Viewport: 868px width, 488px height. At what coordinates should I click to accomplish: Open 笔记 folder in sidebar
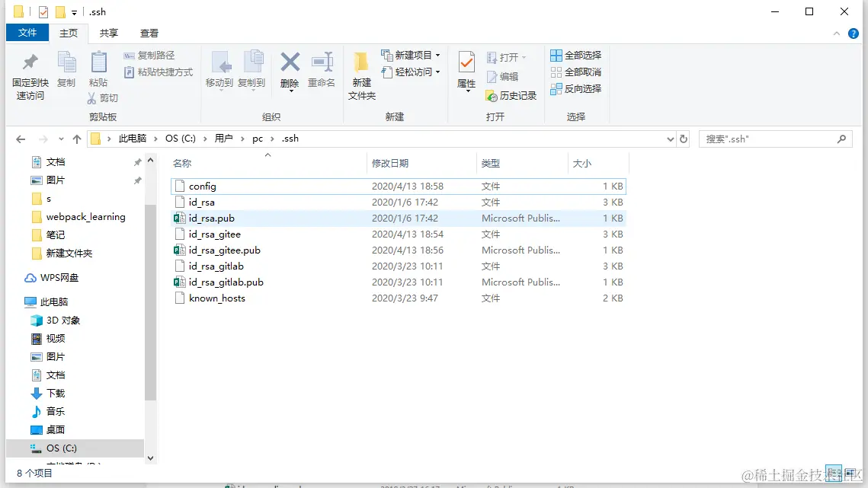point(48,235)
